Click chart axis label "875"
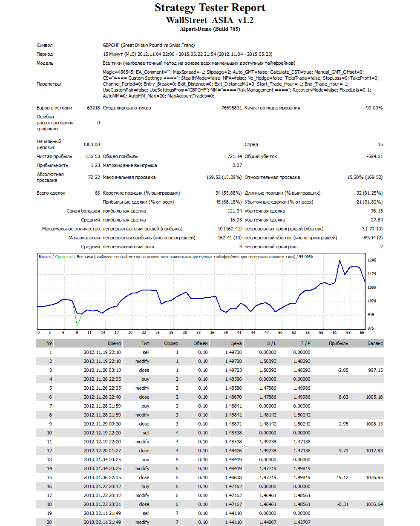The height and width of the screenshot is (526, 420). pos(371,328)
